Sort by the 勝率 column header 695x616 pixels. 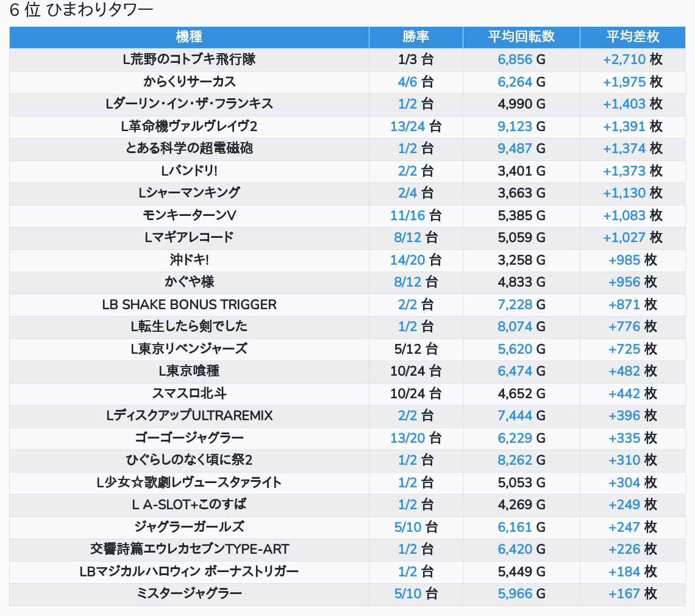[x=416, y=37]
